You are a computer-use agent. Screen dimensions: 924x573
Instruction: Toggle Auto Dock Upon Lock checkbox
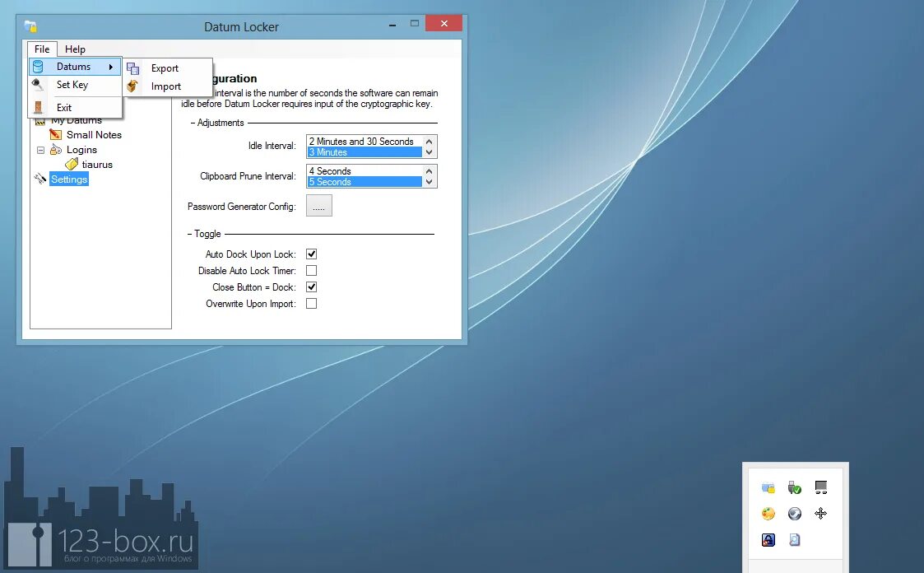click(311, 254)
